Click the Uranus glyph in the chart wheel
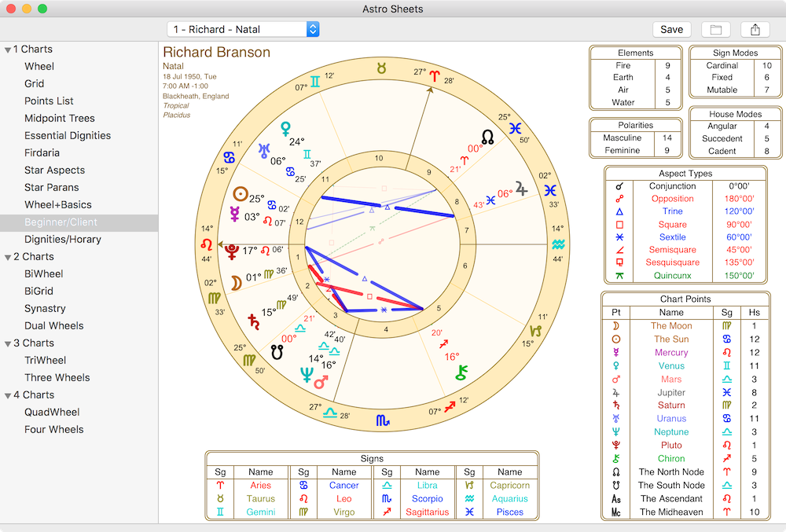786x532 pixels. pos(263,150)
